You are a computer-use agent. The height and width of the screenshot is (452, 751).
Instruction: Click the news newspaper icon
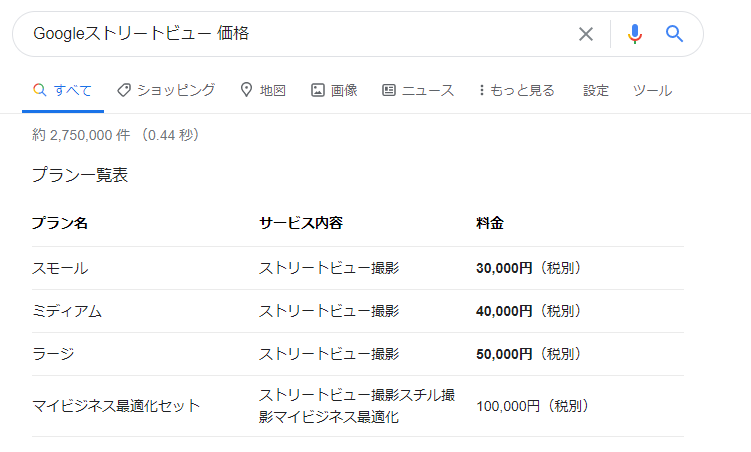click(x=388, y=90)
